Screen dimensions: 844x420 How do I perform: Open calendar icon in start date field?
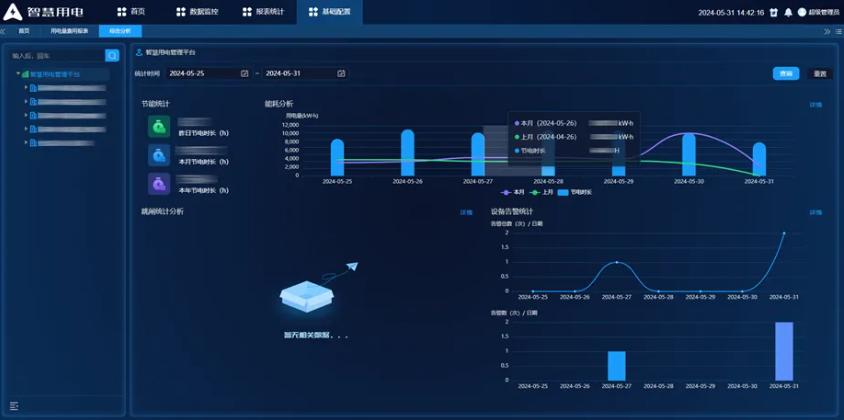click(x=244, y=73)
